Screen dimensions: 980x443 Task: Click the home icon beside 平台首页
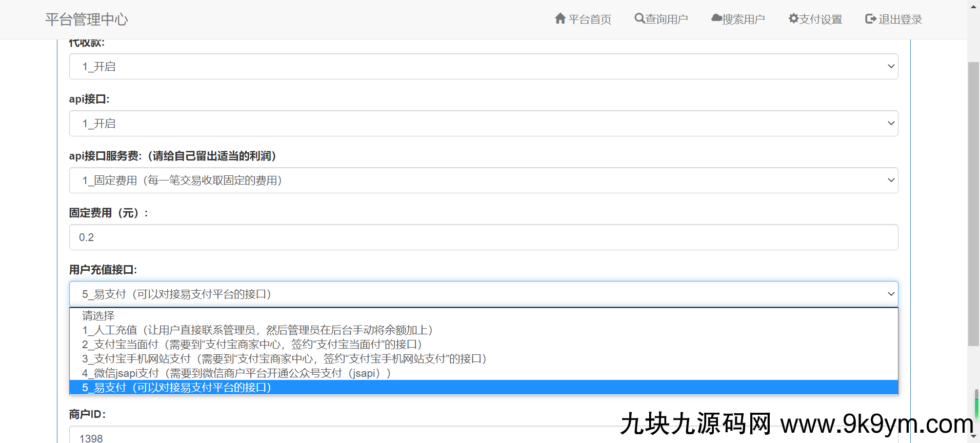pos(560,19)
